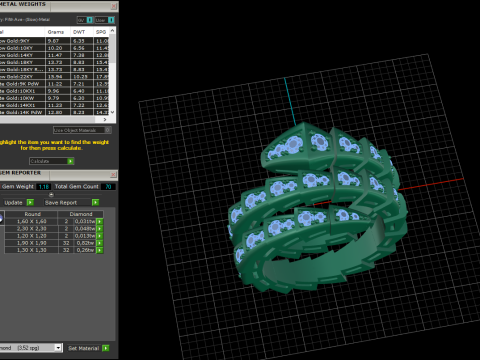Select the Gold:10KW row with 9.79 grams
This screenshot has height=360, width=480.
[54, 98]
